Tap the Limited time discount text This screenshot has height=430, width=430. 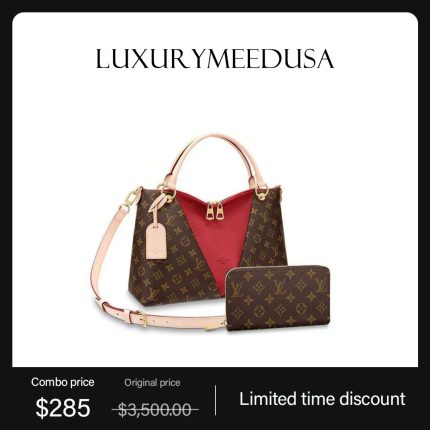322,399
